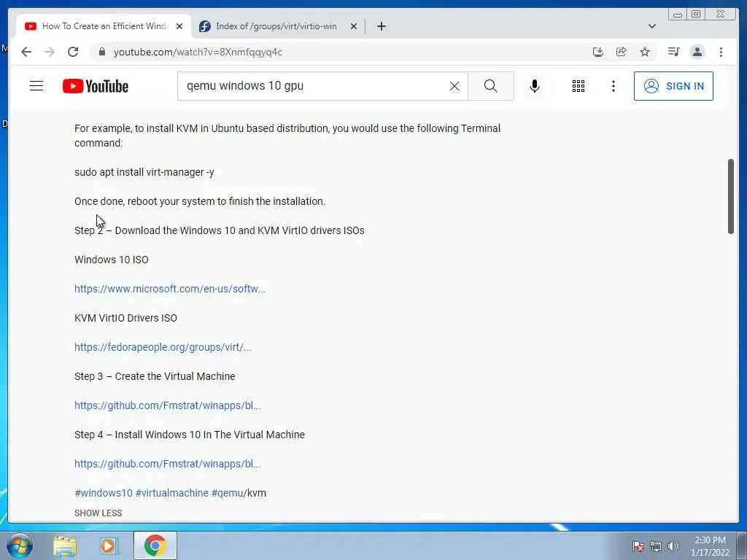
Task: Click the browser forward arrow
Action: 50,52
